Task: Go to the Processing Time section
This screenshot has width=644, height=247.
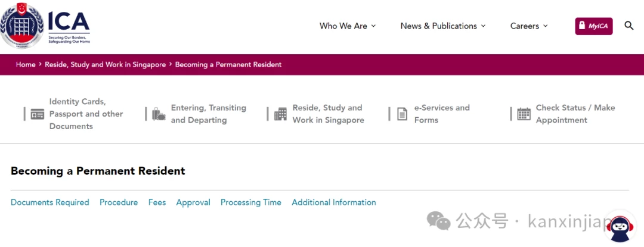Action: pos(251,202)
